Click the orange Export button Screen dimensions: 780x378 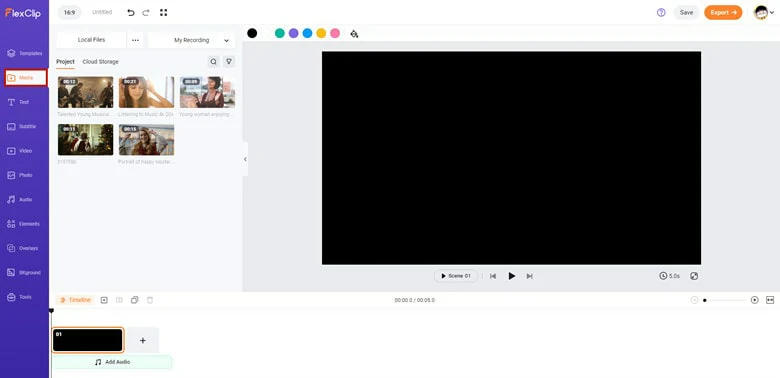[723, 12]
